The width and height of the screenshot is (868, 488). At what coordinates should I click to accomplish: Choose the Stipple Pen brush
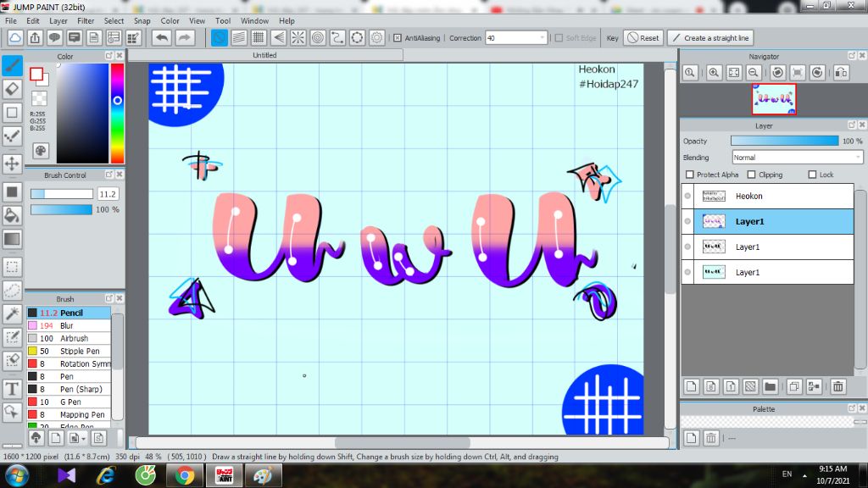click(x=69, y=351)
